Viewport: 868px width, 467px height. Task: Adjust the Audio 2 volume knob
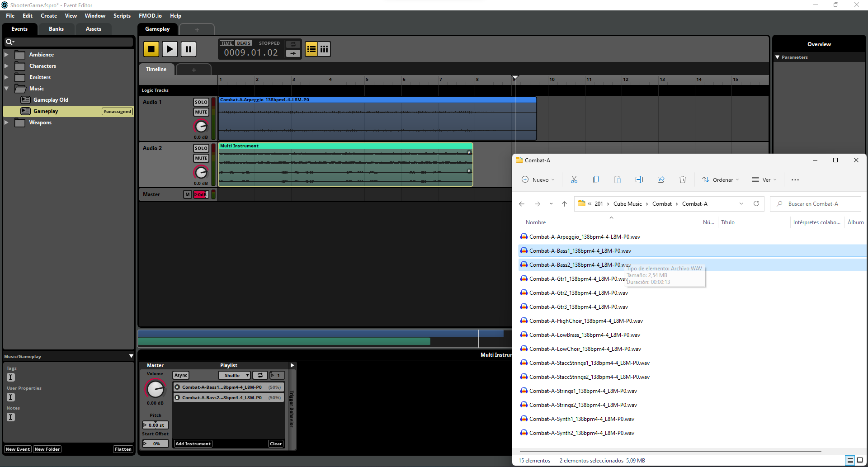point(201,173)
